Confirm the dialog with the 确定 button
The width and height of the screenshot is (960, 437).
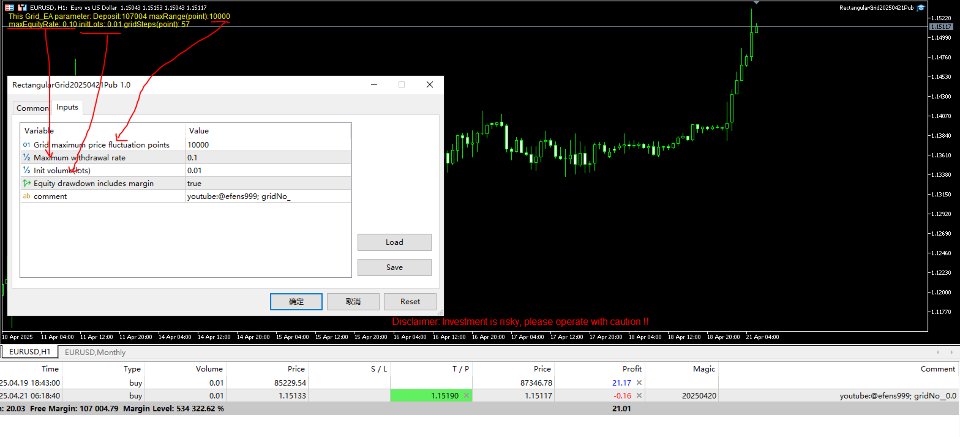296,301
